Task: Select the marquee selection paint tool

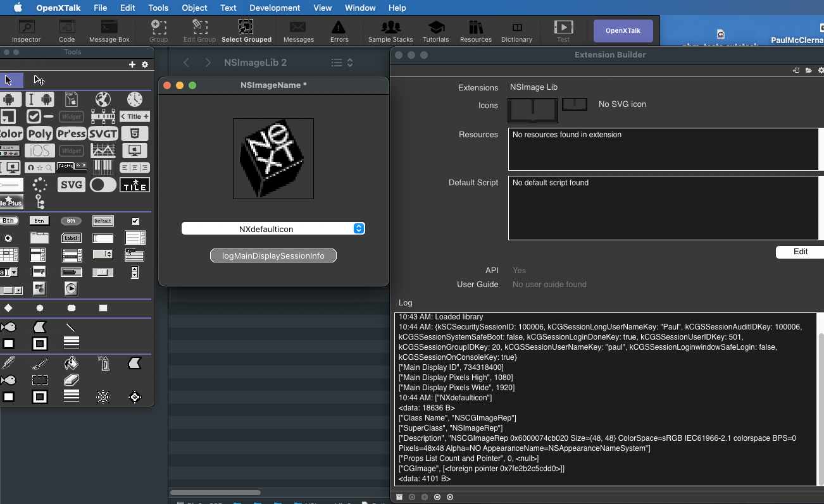Action: 40,380
